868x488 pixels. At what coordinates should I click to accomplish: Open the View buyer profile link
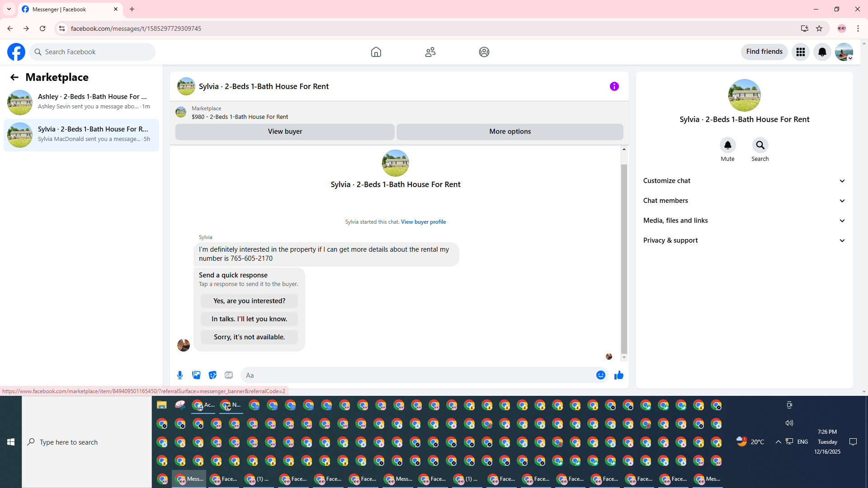point(423,222)
